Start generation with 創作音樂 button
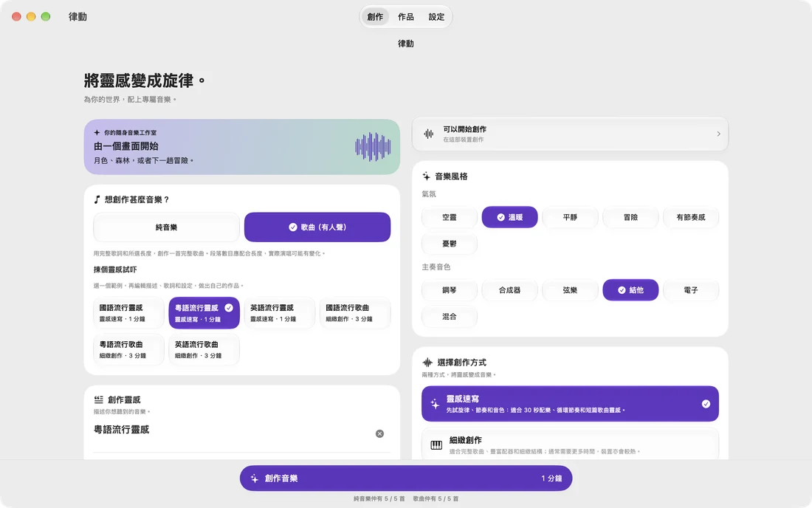The height and width of the screenshot is (508, 812). (405, 478)
